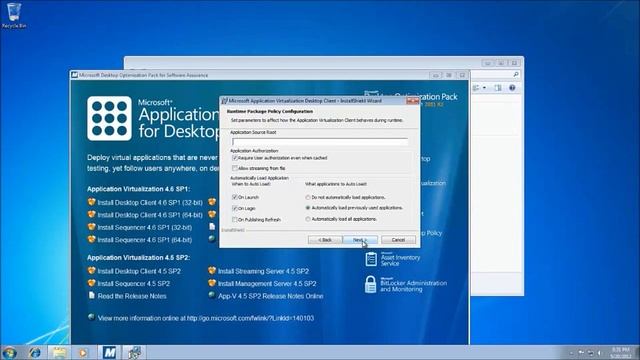Viewport: 640px width, 360px height.
Task: Show hidden tray icons arrow
Action: [x=571, y=353]
